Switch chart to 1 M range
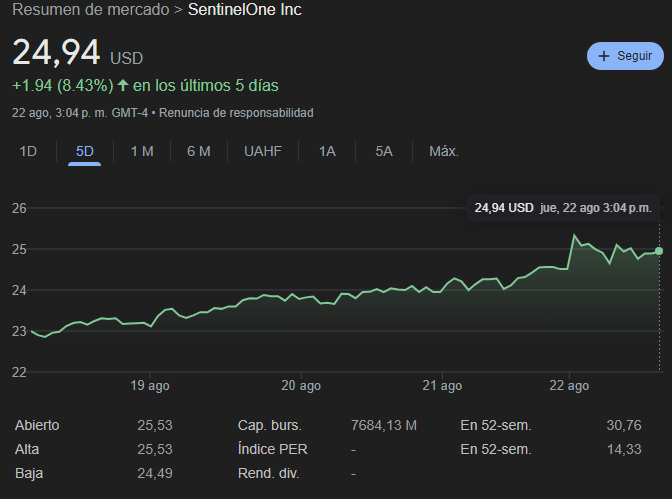 tap(142, 151)
